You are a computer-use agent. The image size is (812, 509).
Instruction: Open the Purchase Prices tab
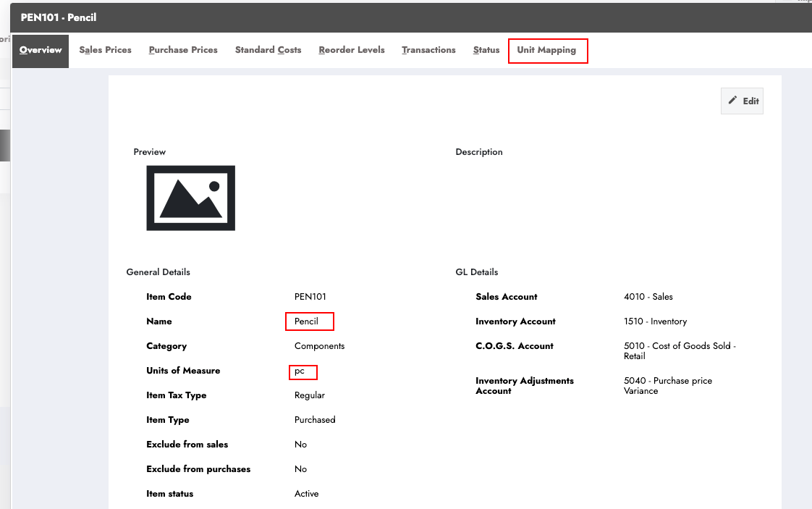tap(183, 50)
